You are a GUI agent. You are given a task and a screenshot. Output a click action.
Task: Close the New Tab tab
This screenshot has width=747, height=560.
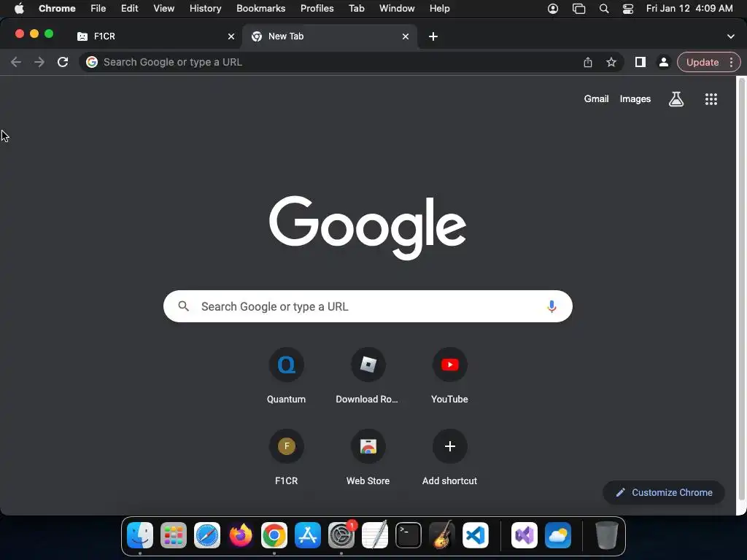(x=406, y=36)
